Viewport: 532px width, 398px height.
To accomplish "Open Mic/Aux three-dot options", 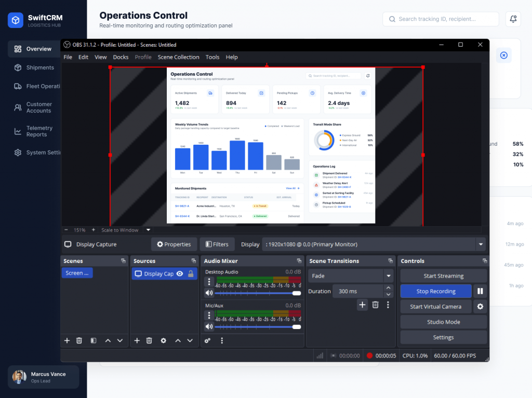I will point(209,315).
